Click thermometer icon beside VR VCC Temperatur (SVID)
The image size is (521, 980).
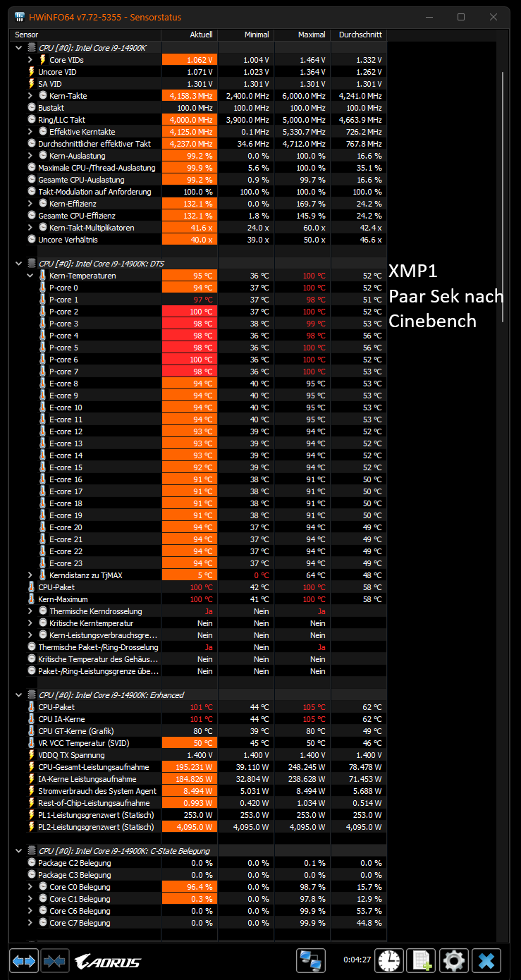tap(31, 743)
